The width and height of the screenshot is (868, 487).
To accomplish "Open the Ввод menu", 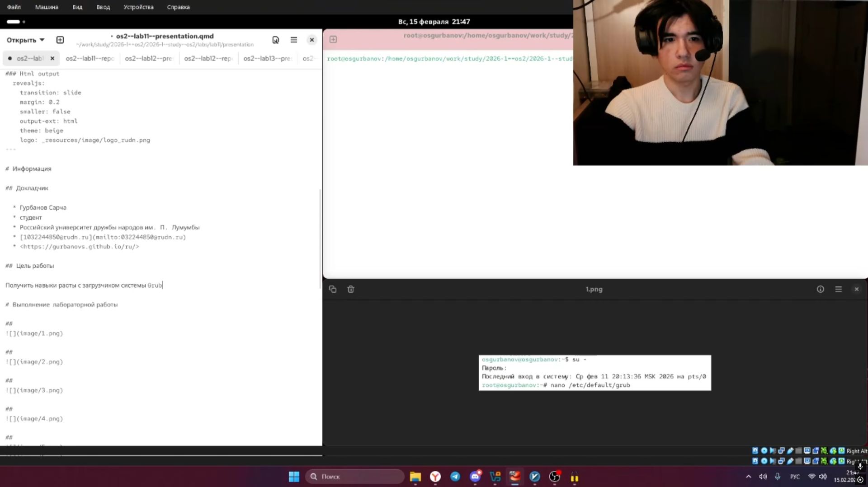I will pyautogui.click(x=103, y=7).
